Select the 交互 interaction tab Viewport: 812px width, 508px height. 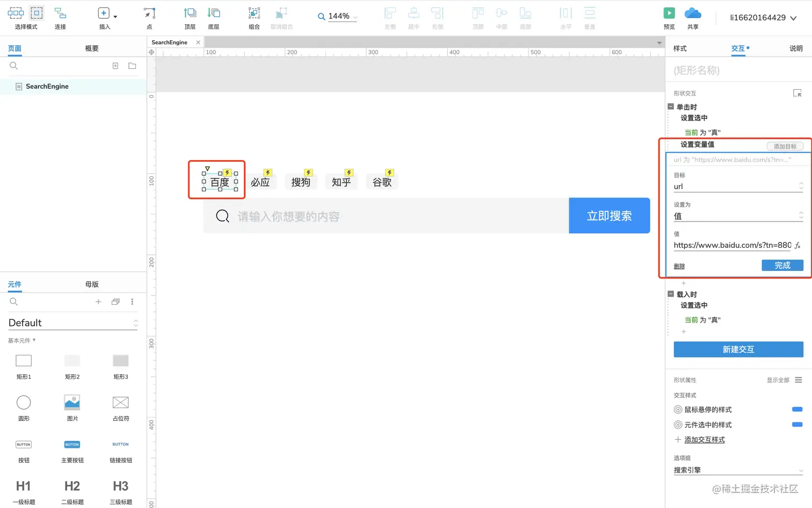pos(738,48)
